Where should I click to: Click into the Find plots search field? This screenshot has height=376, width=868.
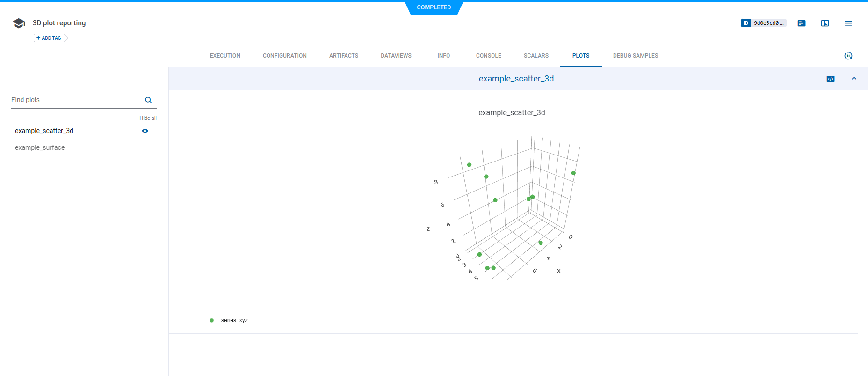(75, 100)
